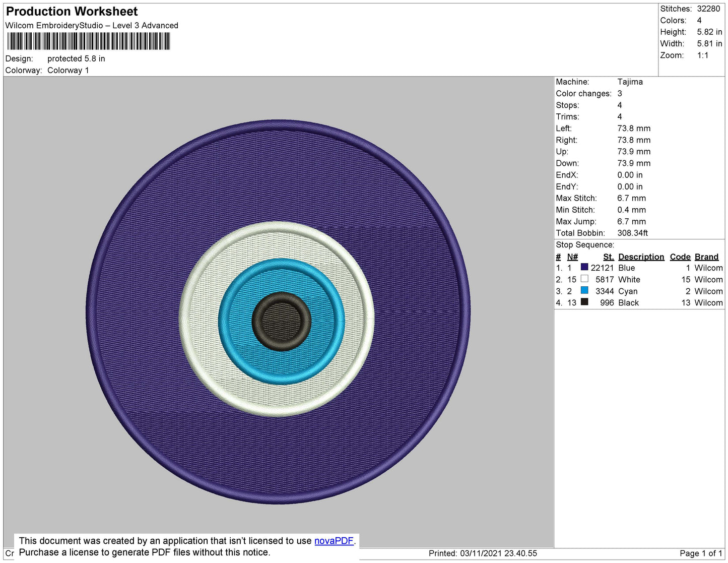Image resolution: width=728 pixels, height=563 pixels.
Task: Click the Brand column header
Action: pyautogui.click(x=706, y=257)
